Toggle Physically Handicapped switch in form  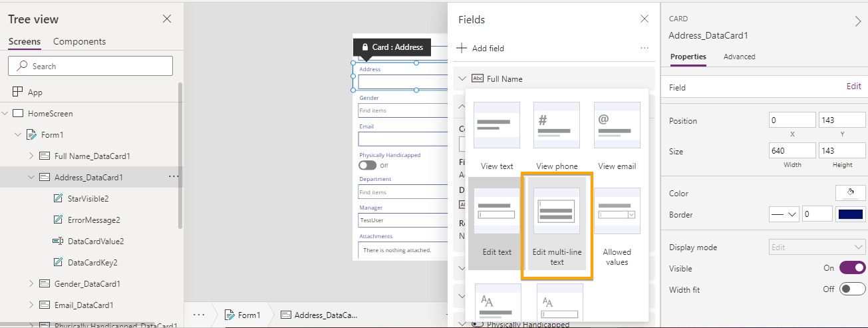coord(367,165)
